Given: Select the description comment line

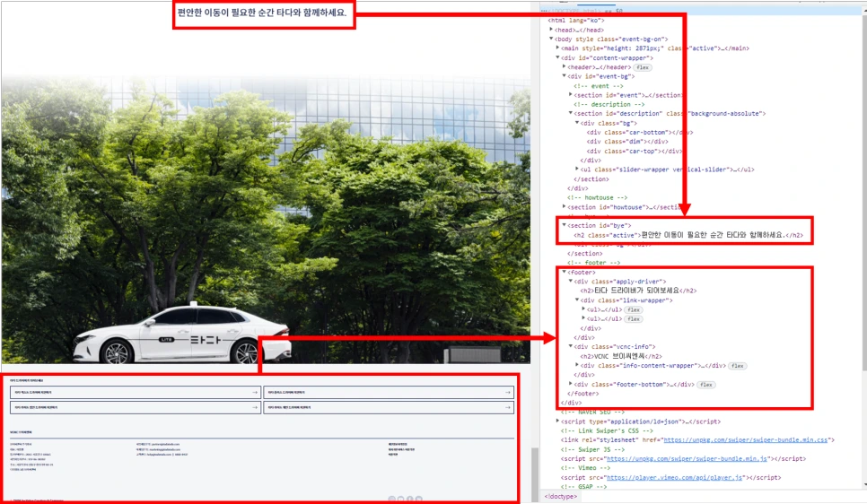Looking at the screenshot, I should pyautogui.click(x=609, y=104).
